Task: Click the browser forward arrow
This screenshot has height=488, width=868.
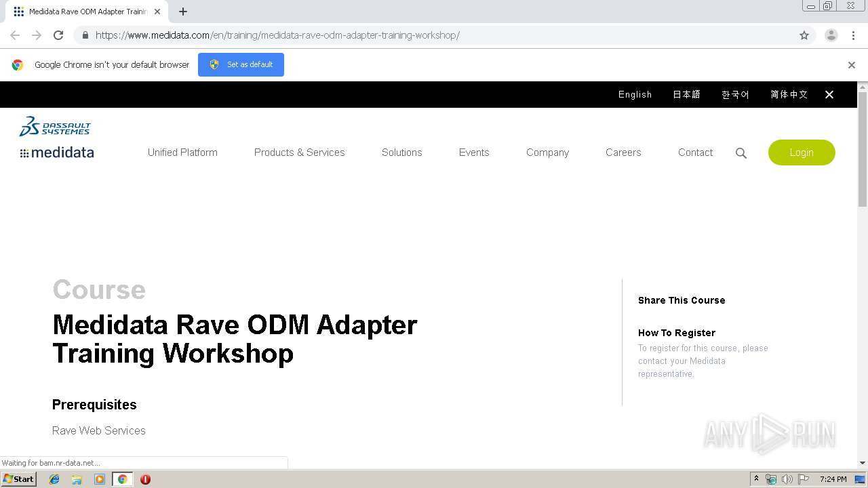Action: point(37,35)
